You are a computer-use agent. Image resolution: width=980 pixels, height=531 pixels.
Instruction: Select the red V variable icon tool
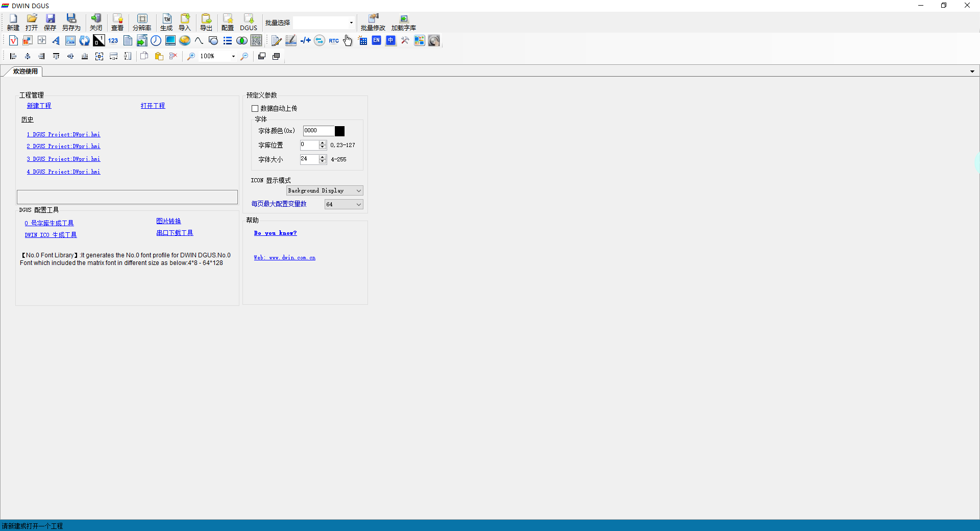point(13,41)
